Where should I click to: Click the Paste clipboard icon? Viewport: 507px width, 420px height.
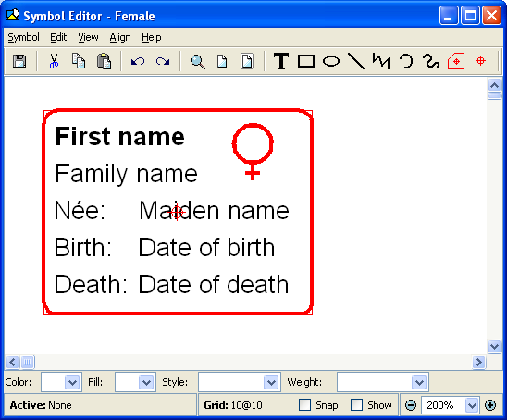(105, 61)
